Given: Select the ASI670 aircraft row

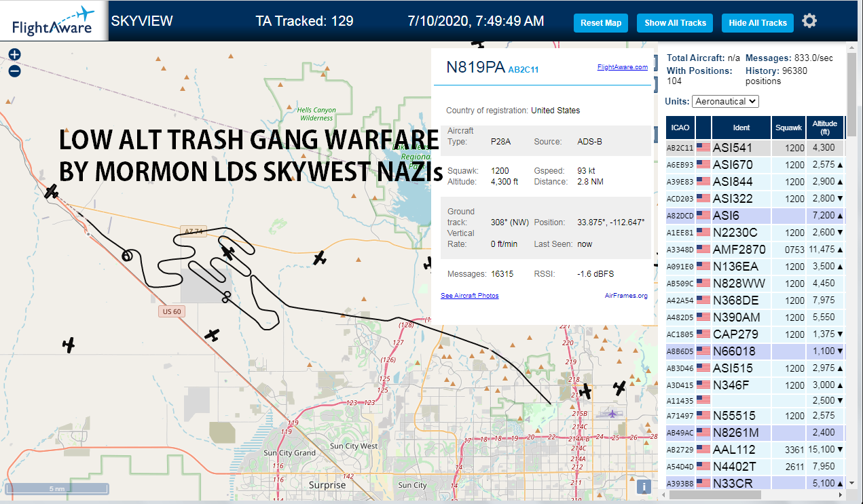Looking at the screenshot, I should [755, 164].
